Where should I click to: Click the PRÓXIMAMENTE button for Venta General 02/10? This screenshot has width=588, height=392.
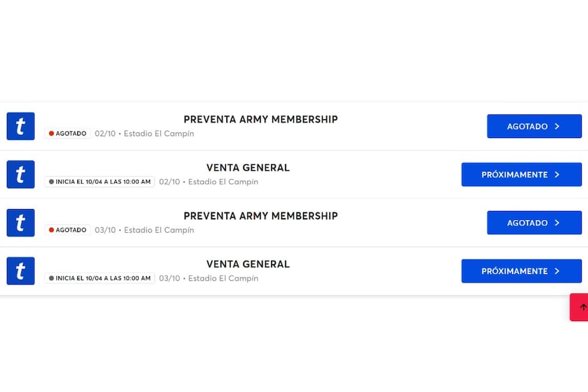click(x=522, y=174)
